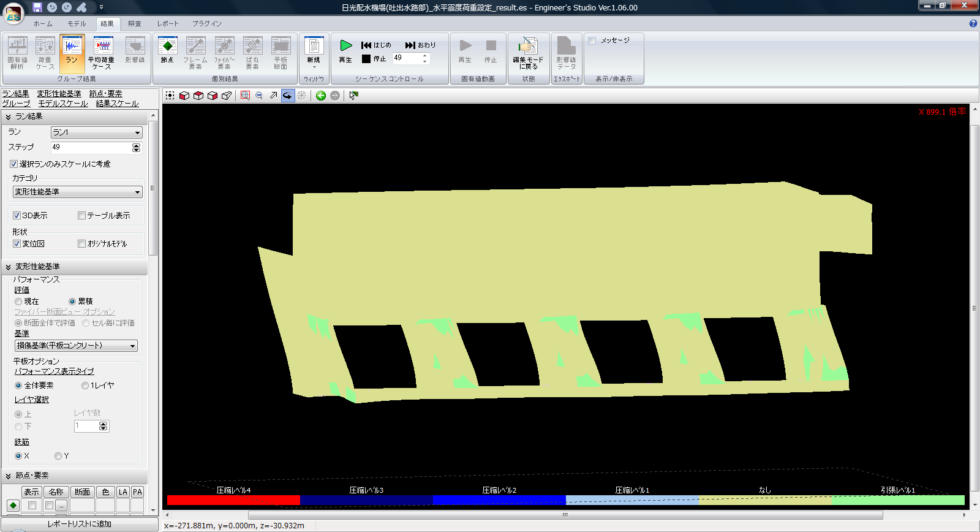980x532 pixels.
Task: Enable the テーブル表示 checkbox
Action: click(81, 216)
